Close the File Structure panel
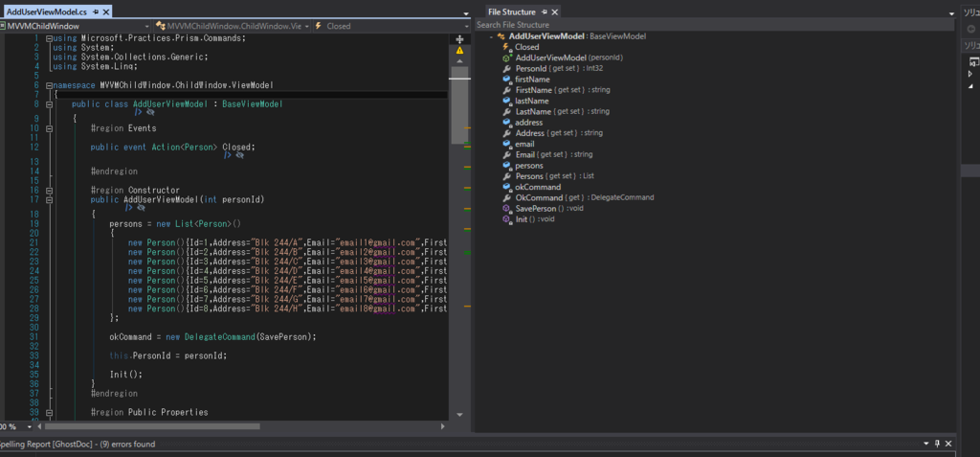 coord(555,11)
